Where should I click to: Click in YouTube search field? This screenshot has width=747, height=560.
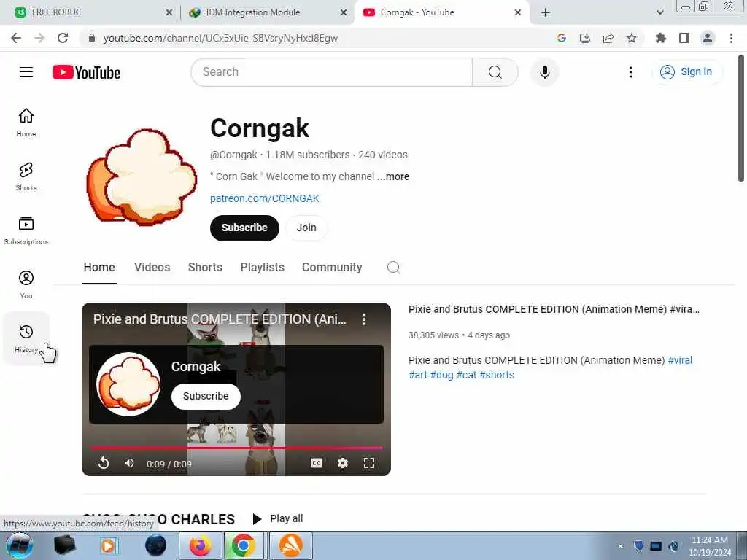pos(332,72)
